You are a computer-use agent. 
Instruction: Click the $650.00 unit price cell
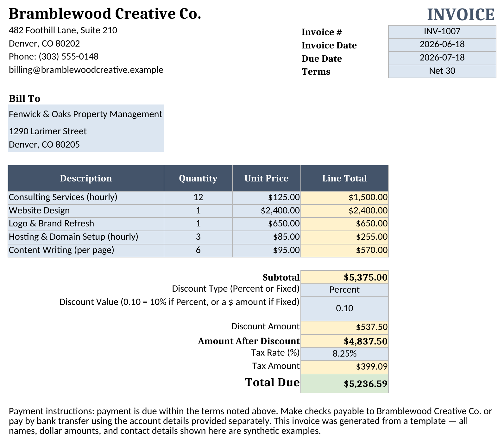pos(267,224)
